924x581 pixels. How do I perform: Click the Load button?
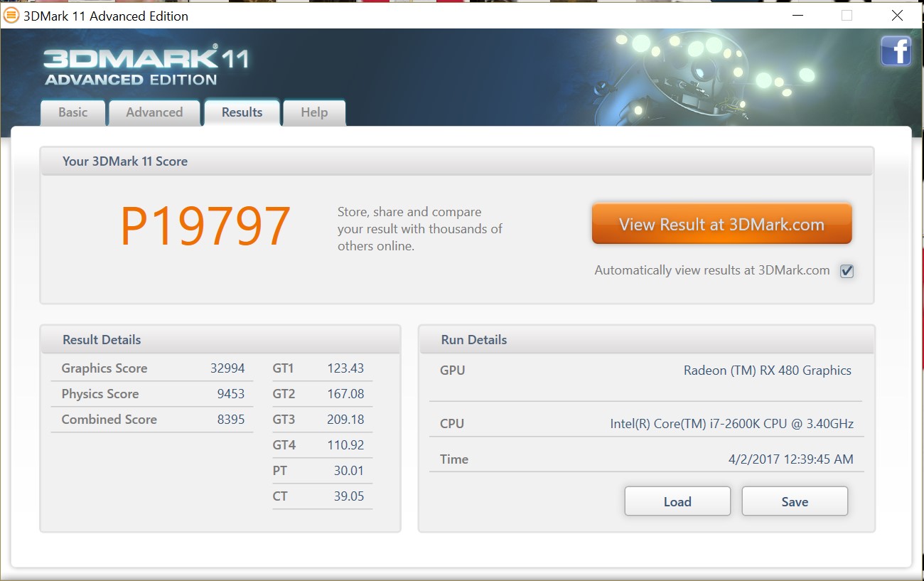click(677, 501)
